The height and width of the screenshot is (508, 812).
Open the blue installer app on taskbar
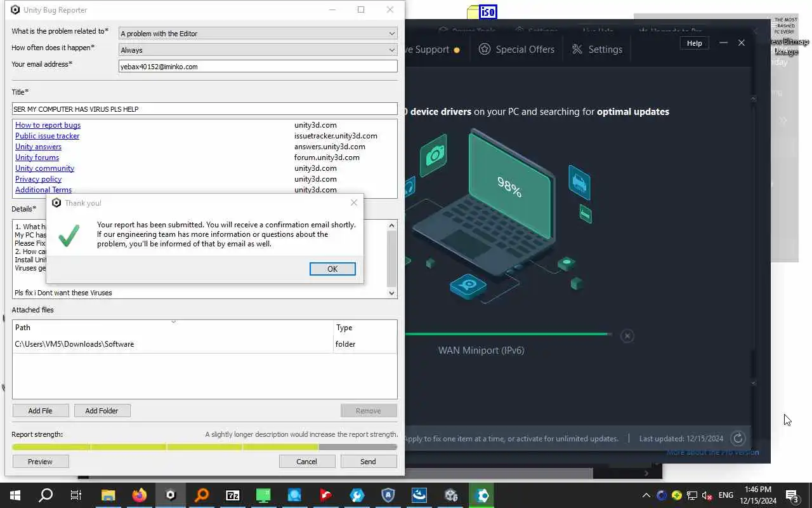(x=419, y=495)
